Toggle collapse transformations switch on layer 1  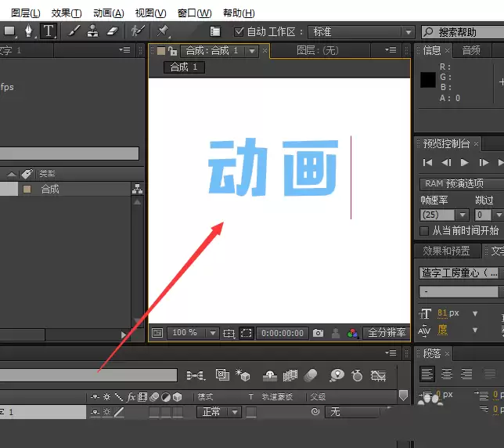coord(107,412)
